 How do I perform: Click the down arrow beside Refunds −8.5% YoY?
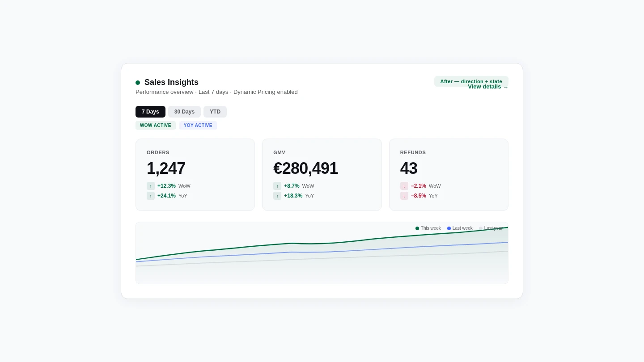point(404,196)
